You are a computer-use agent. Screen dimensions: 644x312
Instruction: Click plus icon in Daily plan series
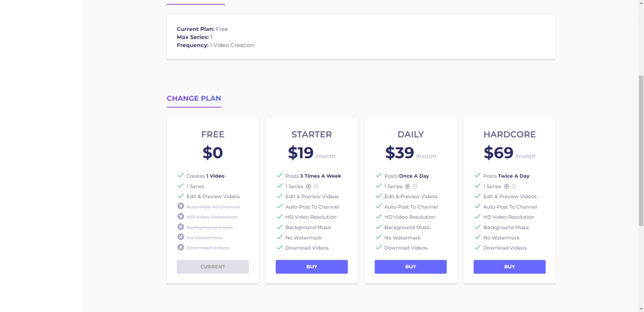coord(407,186)
